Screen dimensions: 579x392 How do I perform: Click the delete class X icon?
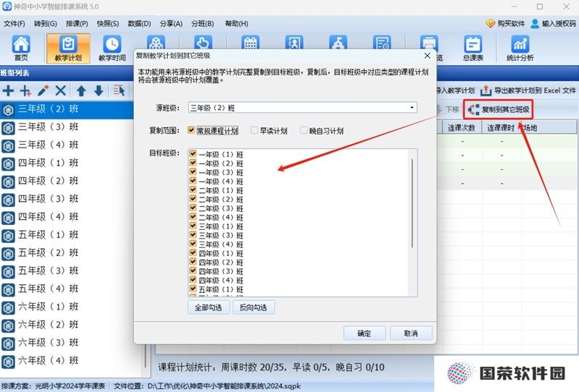tap(61, 90)
